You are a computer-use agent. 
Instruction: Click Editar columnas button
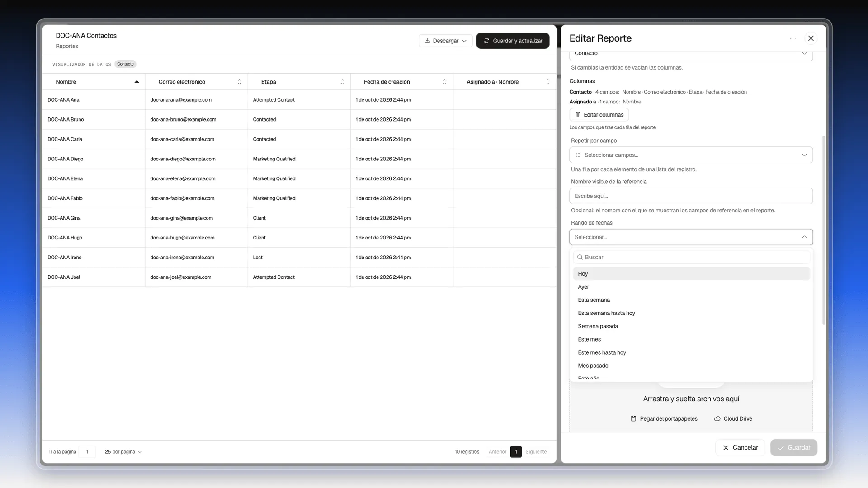coord(599,115)
